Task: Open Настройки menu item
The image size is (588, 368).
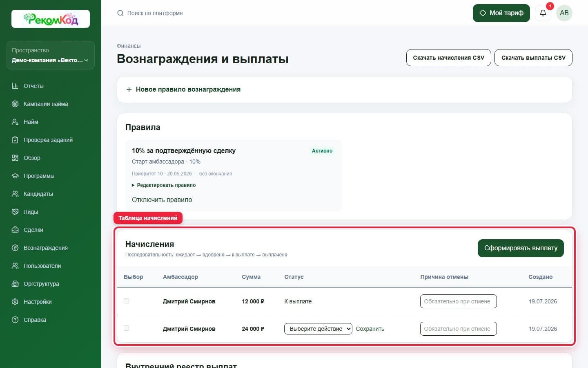Action: [51, 302]
